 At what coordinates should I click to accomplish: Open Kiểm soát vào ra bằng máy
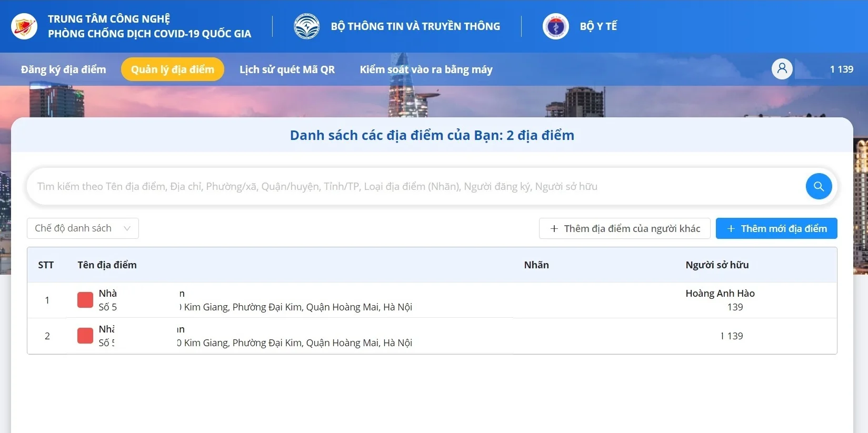(x=426, y=69)
